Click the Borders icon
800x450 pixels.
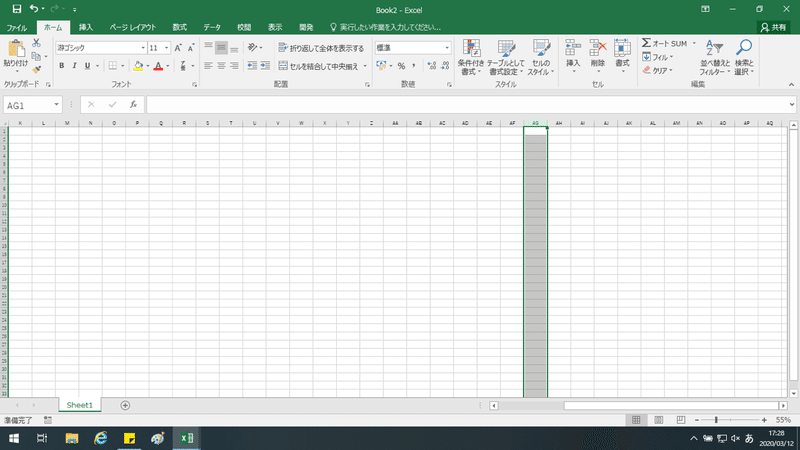tap(113, 66)
